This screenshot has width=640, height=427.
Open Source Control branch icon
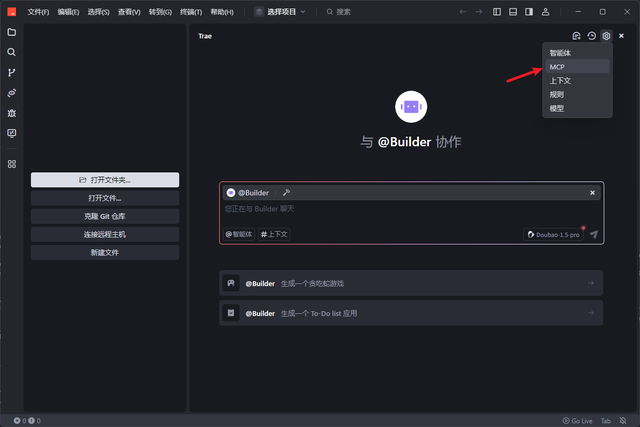pyautogui.click(x=11, y=73)
